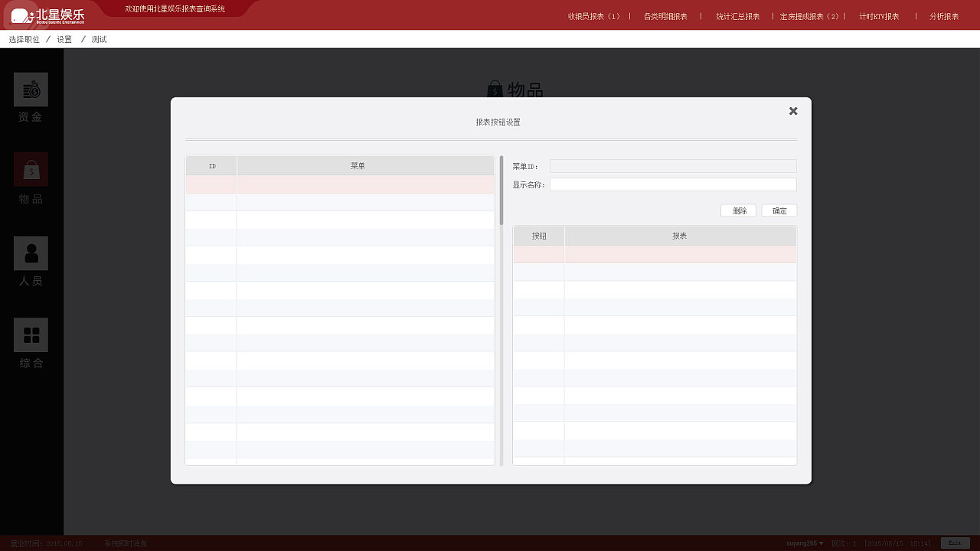Click the 删除 button
The width and height of the screenshot is (980, 551).
coord(739,210)
